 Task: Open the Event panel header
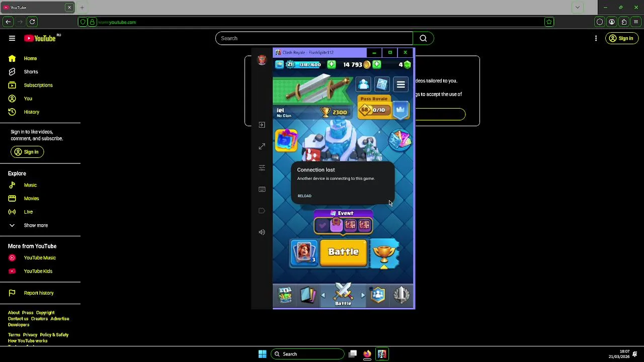point(343,213)
